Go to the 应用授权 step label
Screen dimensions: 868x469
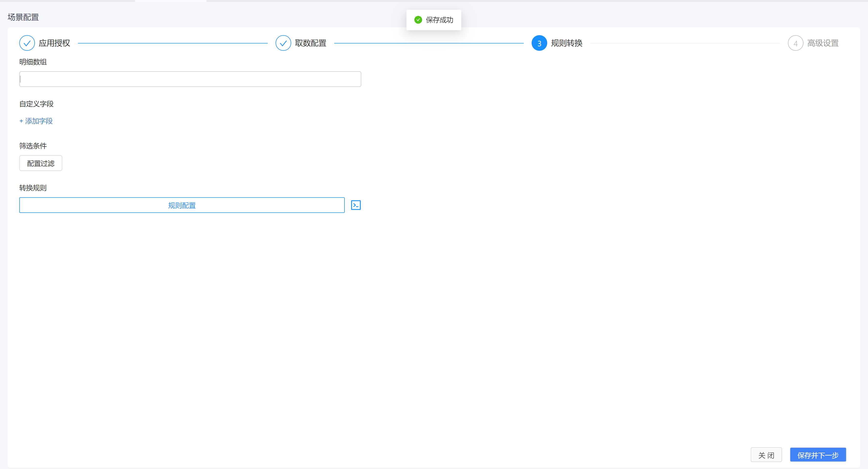(54, 43)
